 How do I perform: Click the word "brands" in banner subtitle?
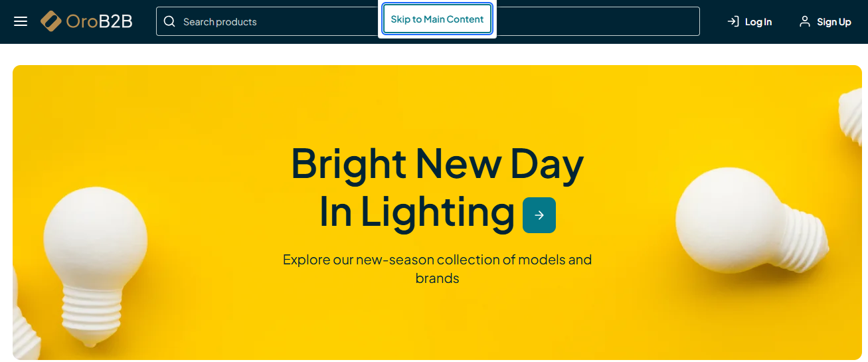click(437, 278)
